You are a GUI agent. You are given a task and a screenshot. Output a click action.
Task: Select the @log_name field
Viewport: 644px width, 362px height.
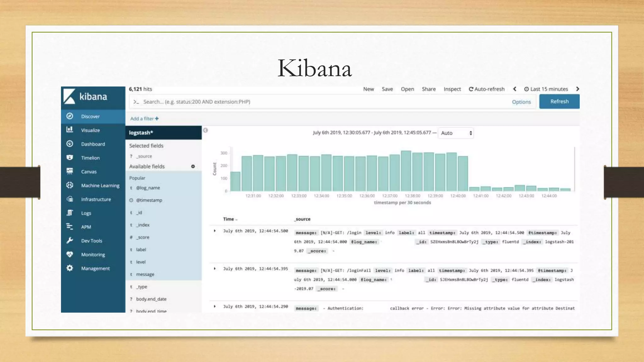(x=148, y=188)
